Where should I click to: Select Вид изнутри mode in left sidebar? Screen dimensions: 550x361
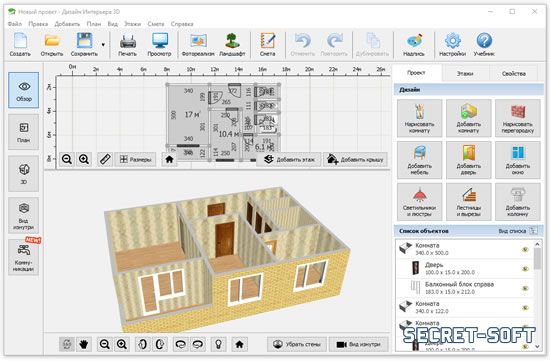(24, 215)
